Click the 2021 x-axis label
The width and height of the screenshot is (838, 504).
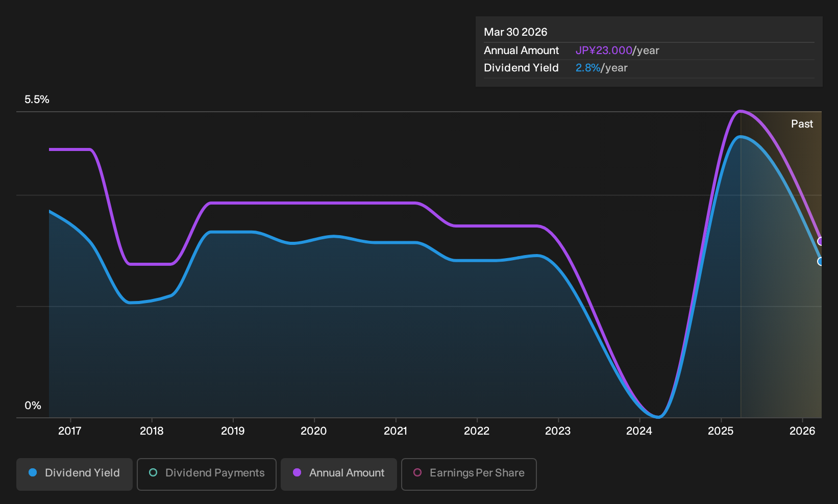(396, 431)
